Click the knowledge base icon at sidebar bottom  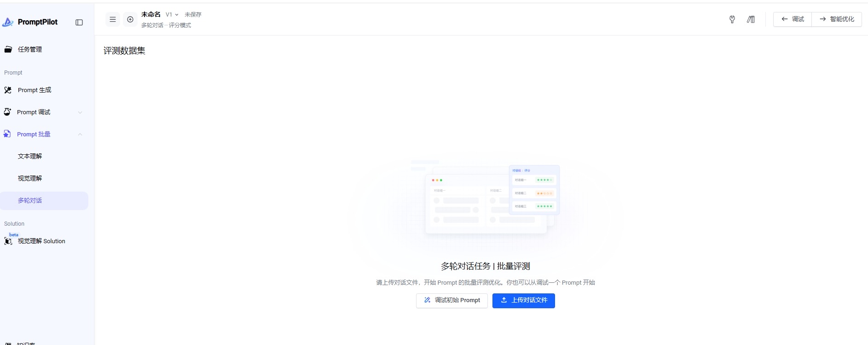[8, 343]
